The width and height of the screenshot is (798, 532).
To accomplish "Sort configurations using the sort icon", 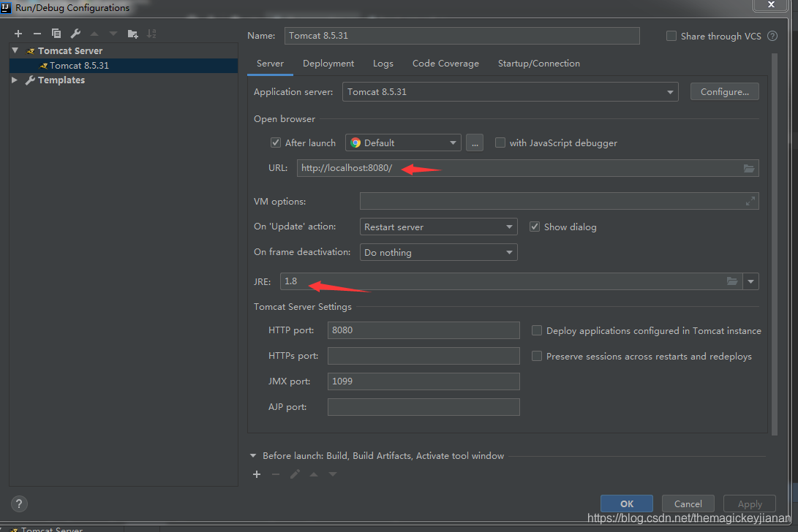I will click(151, 34).
